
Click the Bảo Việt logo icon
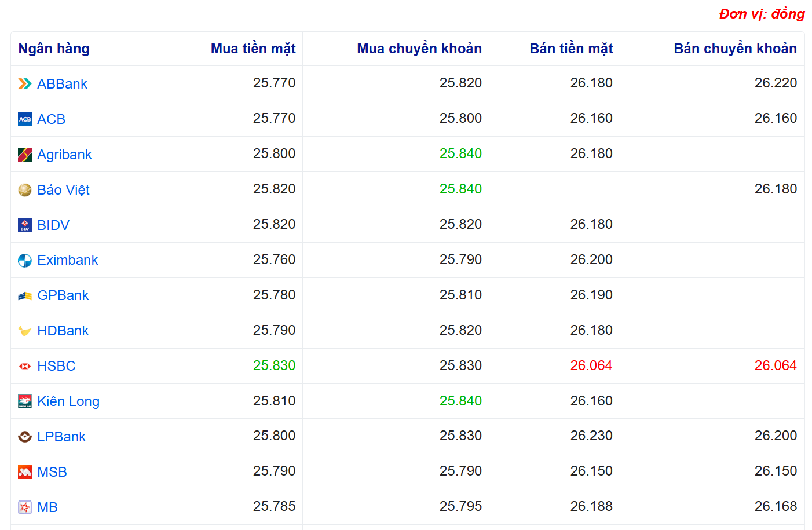pyautogui.click(x=25, y=190)
